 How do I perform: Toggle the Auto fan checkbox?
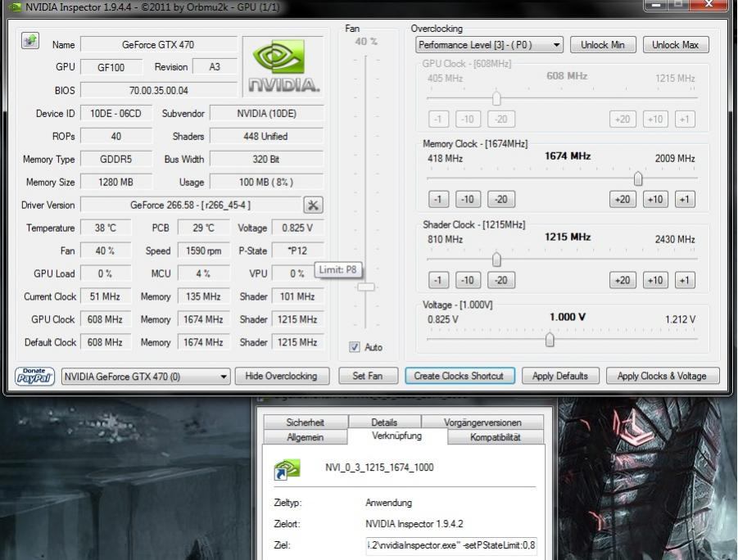coord(355,347)
